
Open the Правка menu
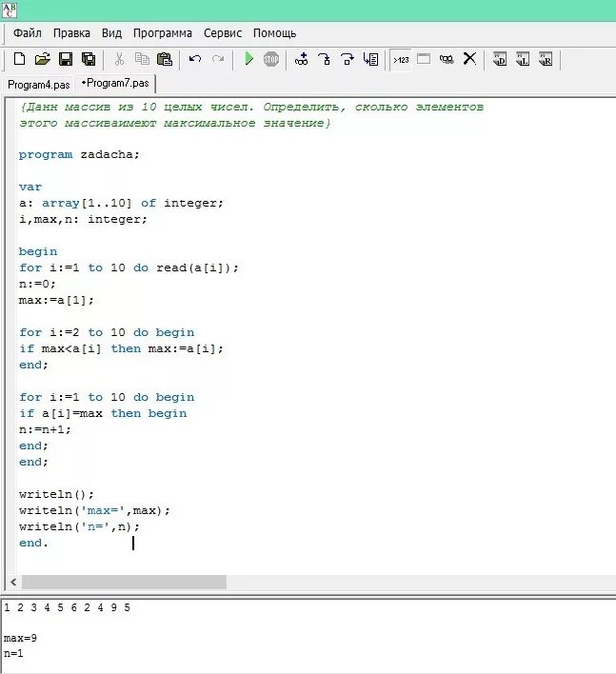click(71, 33)
